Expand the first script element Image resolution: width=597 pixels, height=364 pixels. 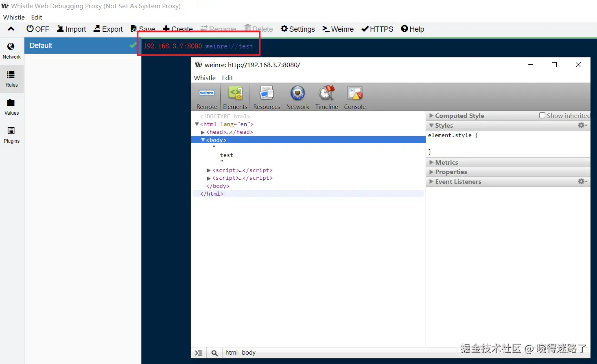209,170
